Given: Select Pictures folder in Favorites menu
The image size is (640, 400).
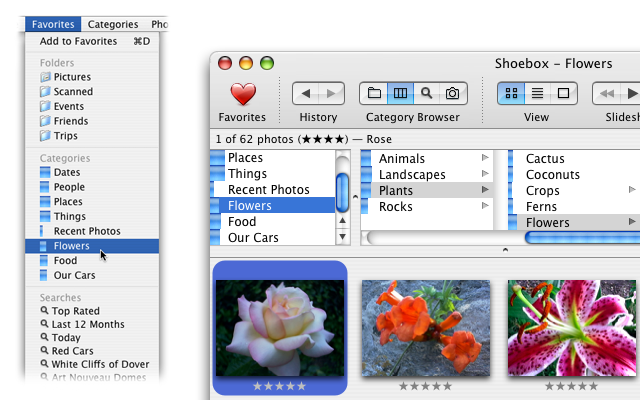Looking at the screenshot, I should click(72, 77).
